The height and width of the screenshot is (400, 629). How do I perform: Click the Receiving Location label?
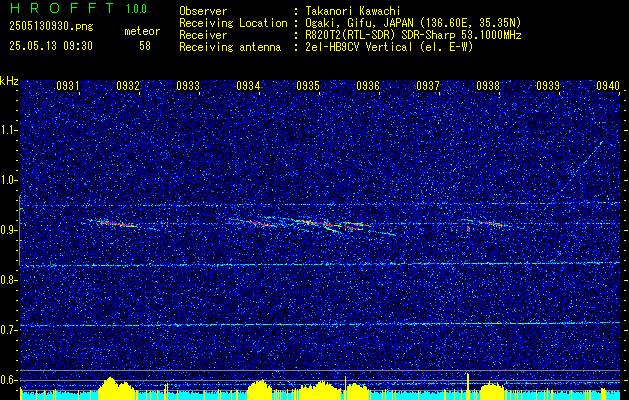pos(233,23)
